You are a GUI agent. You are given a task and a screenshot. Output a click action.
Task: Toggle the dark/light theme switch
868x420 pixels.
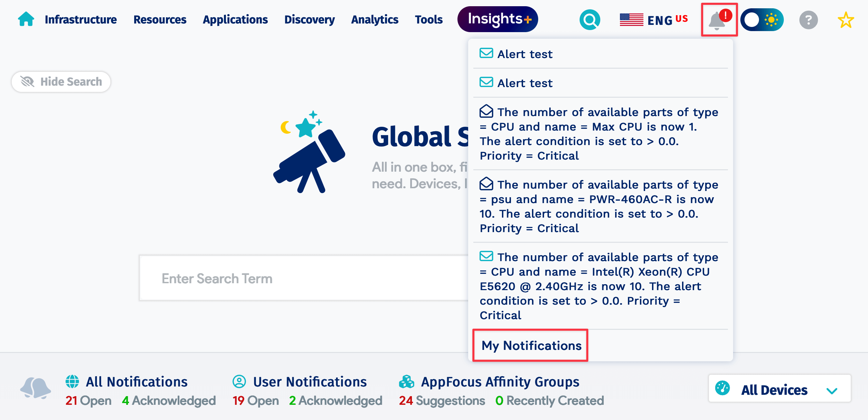click(x=762, y=20)
